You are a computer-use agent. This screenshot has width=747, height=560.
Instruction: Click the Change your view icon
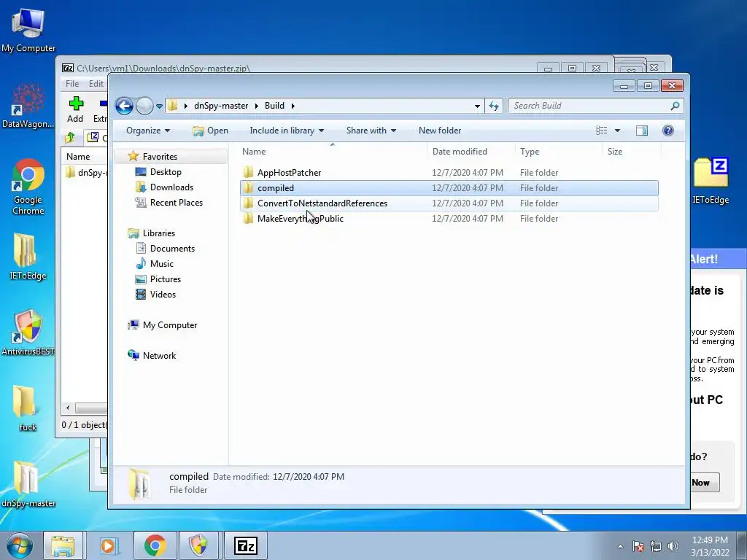602,131
